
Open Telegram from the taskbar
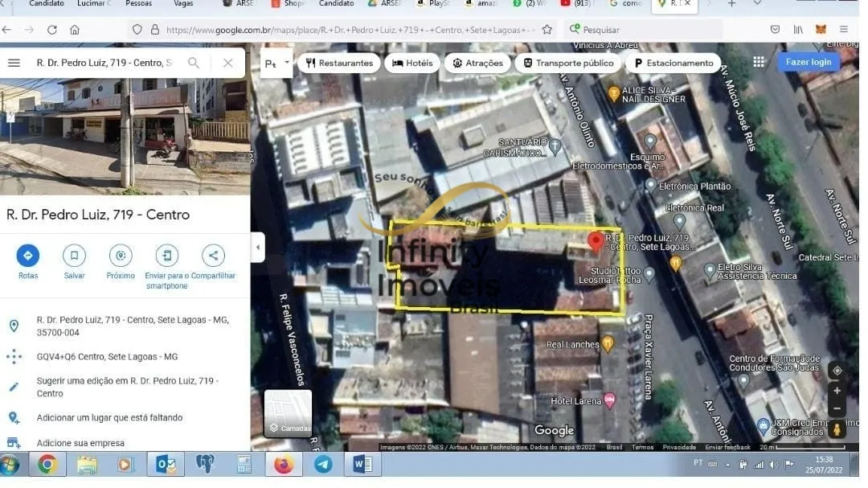(323, 464)
